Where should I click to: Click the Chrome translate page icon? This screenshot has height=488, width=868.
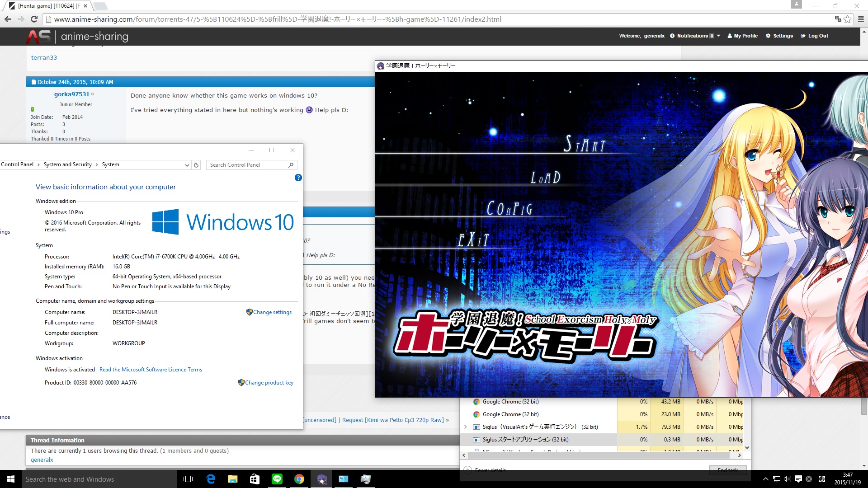click(x=838, y=19)
